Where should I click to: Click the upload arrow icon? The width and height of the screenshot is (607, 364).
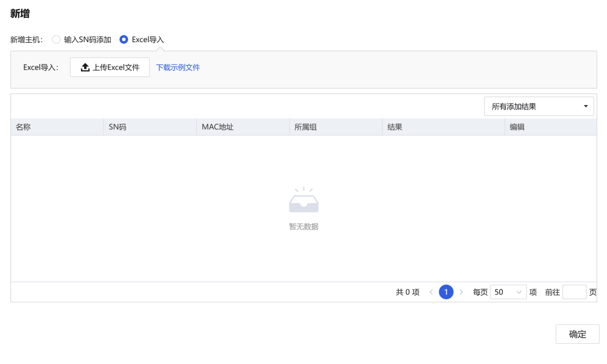click(x=85, y=68)
